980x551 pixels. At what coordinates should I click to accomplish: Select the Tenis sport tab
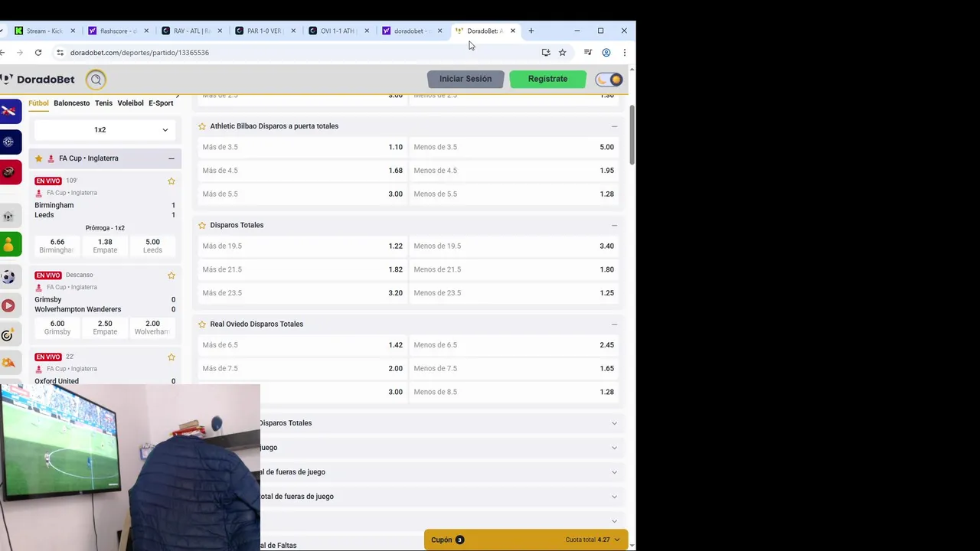point(103,103)
